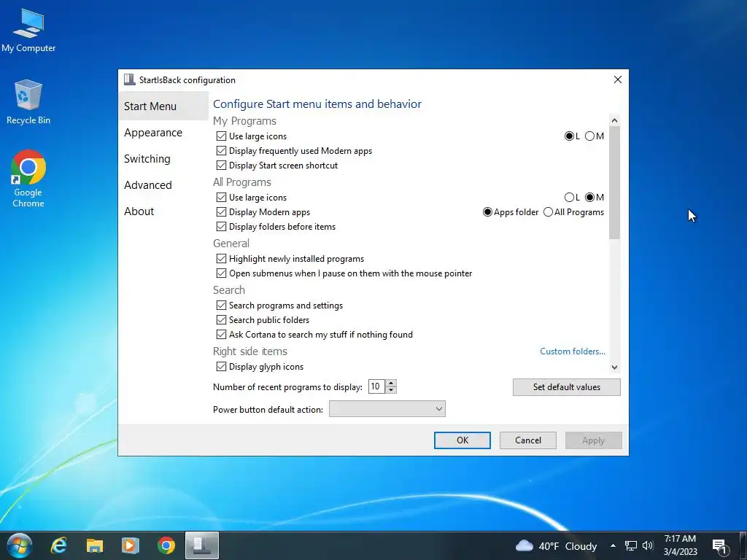
Task: Select L radio for All Programs icons
Action: coord(569,197)
